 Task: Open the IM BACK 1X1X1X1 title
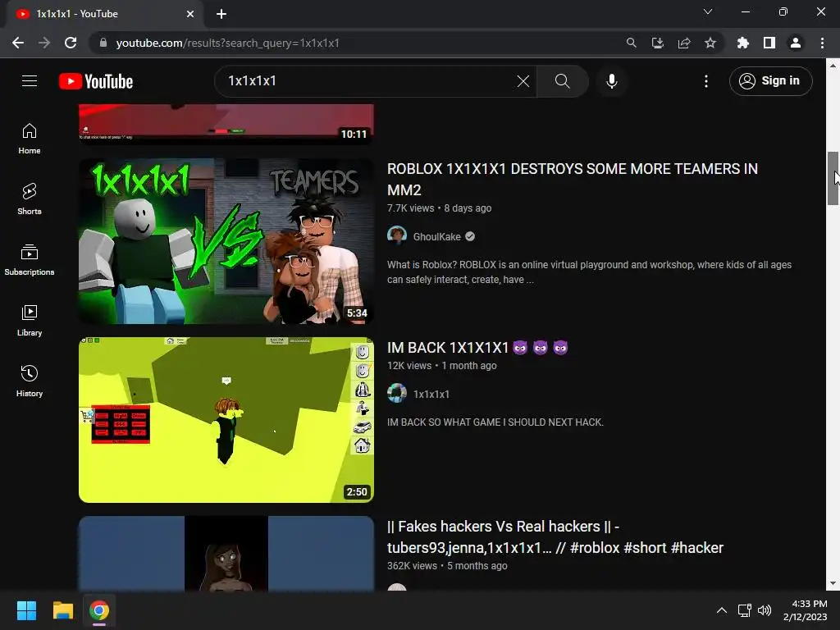(x=477, y=348)
